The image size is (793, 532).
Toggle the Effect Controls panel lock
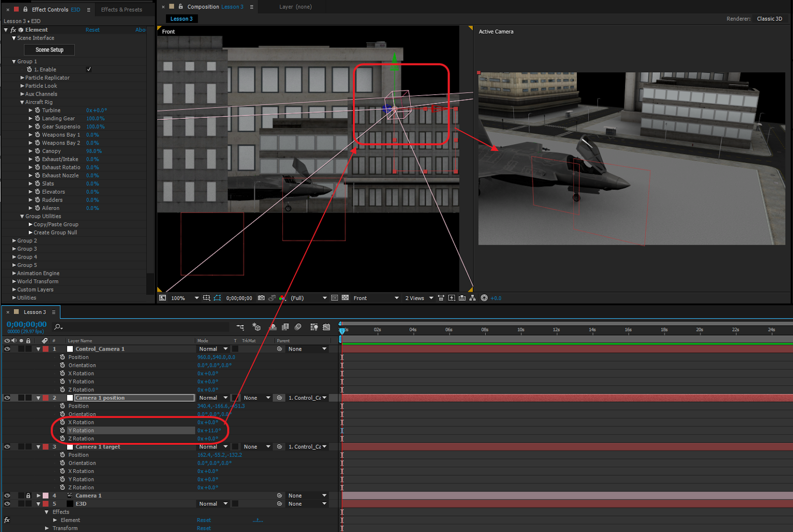(x=25, y=9)
